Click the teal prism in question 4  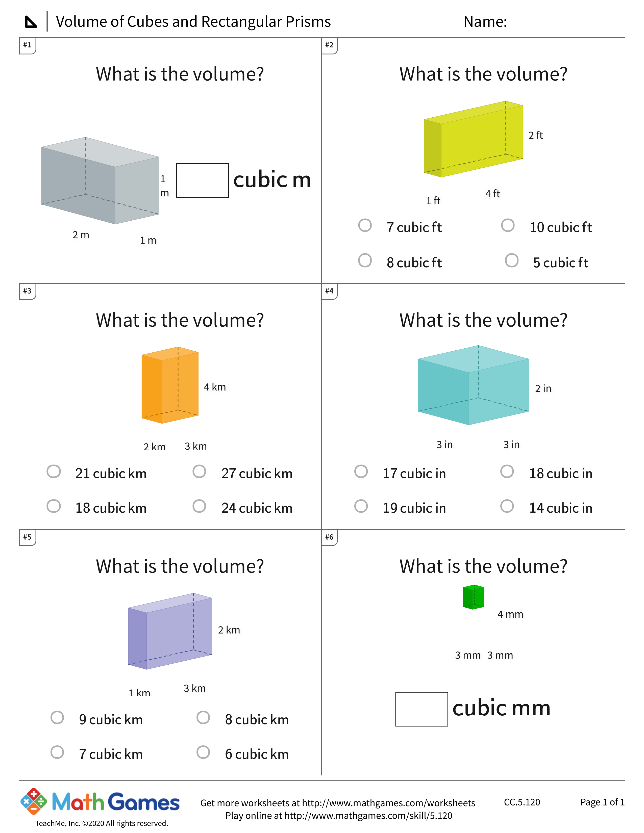473,385
